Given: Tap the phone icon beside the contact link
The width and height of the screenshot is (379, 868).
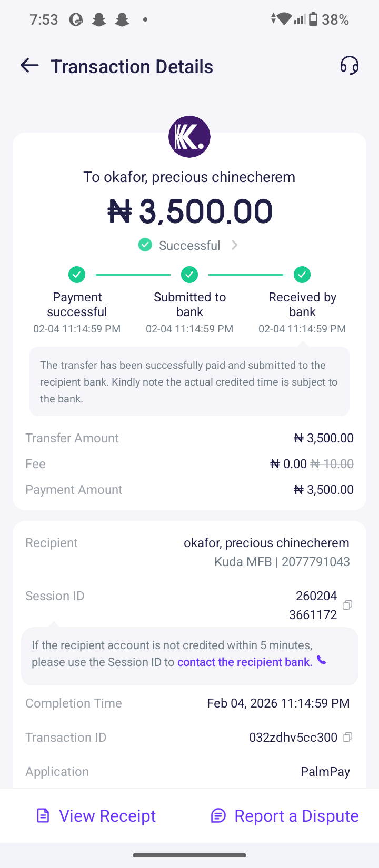Looking at the screenshot, I should [321, 661].
